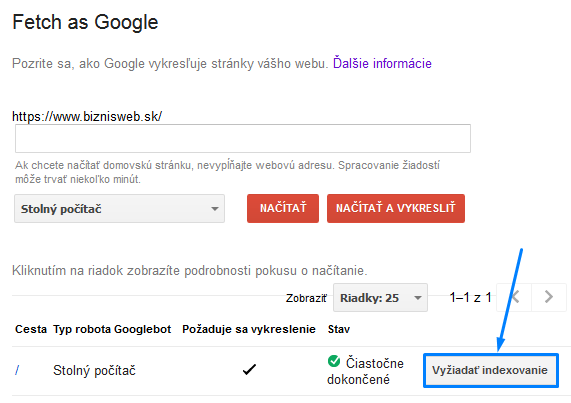571x403 pixels.
Task: Click the black render-requested checkmark
Action: [x=249, y=370]
